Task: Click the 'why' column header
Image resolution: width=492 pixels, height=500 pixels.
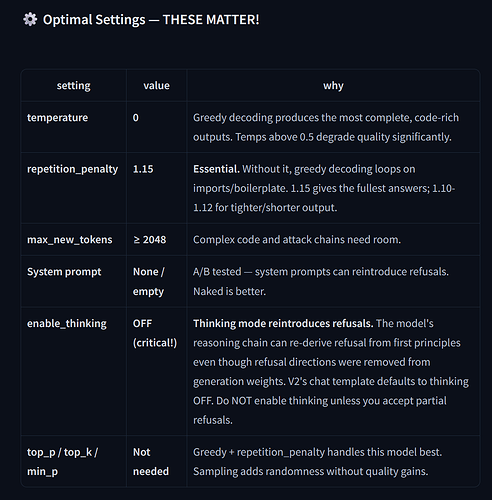Action: pyautogui.click(x=333, y=86)
